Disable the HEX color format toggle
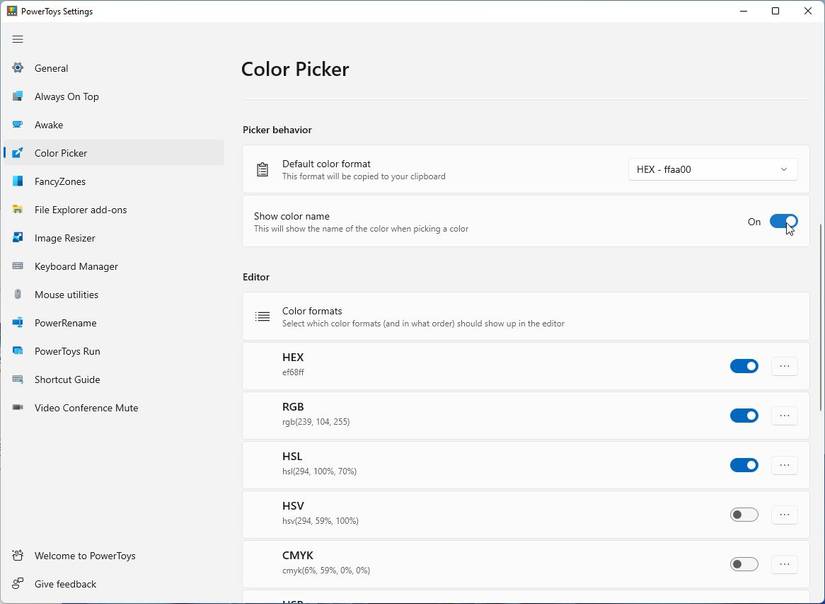This screenshot has height=604, width=825. pos(744,366)
